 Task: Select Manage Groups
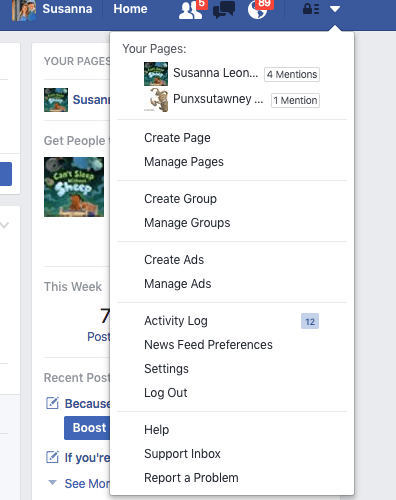187,223
